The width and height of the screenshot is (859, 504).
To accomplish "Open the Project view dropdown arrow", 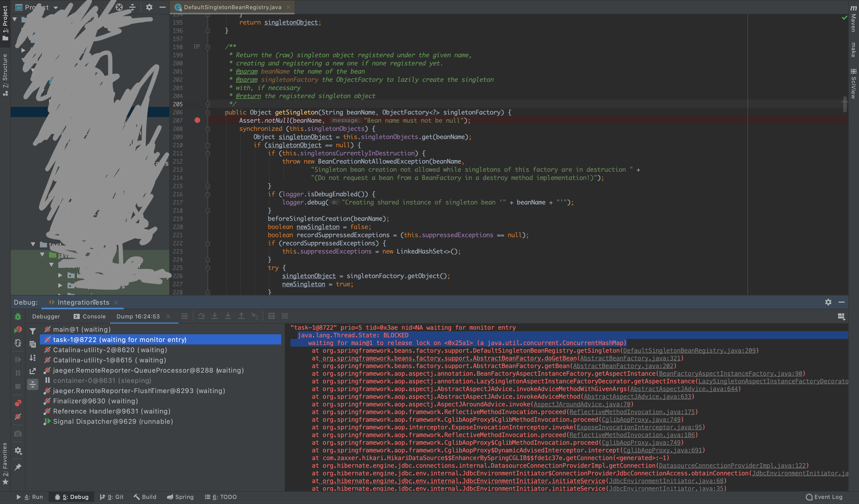I will (55, 7).
